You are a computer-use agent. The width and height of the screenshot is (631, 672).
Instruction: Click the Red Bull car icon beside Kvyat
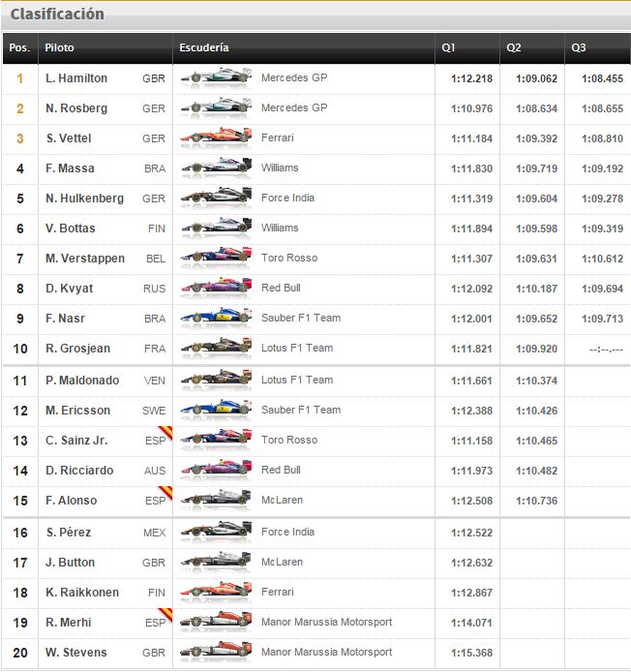[x=216, y=287]
